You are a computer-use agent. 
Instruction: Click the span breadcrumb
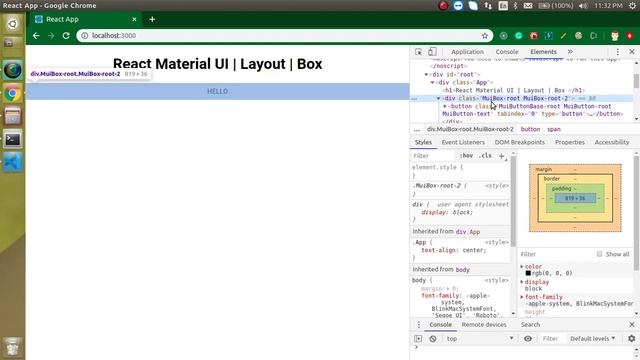pos(554,129)
